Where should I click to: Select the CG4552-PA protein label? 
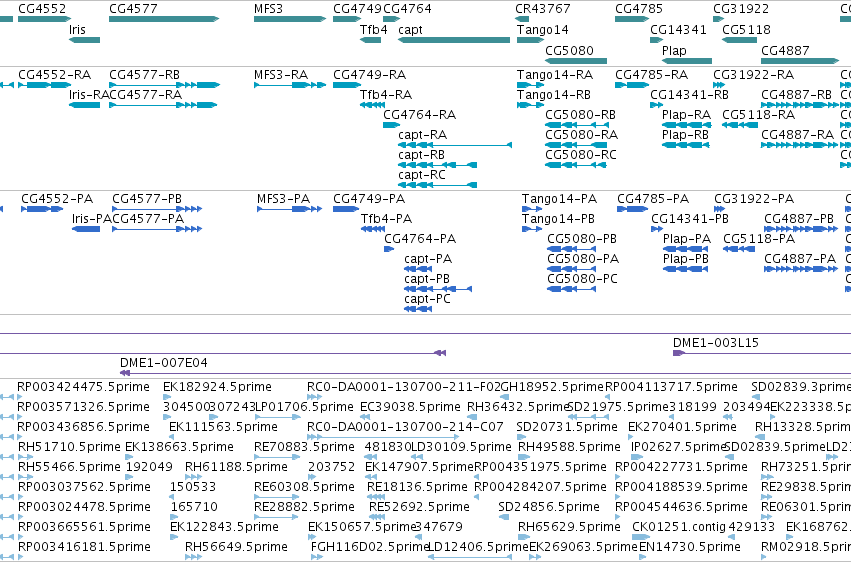tap(57, 199)
